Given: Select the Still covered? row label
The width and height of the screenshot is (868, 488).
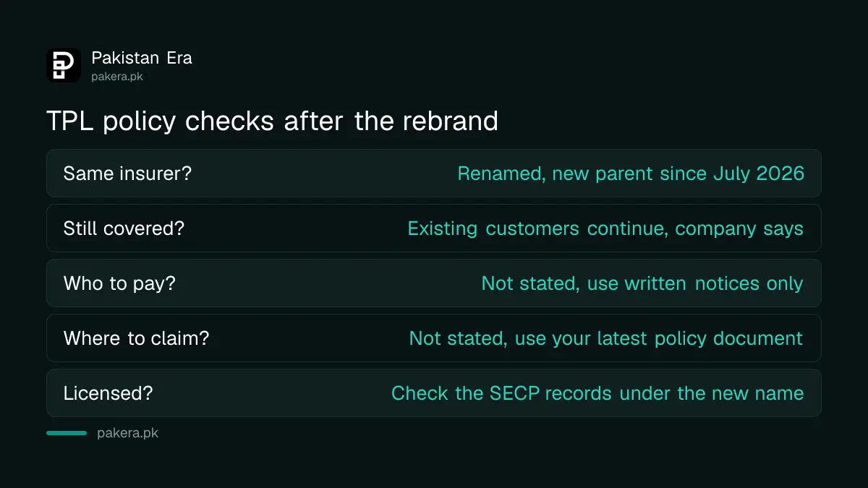Looking at the screenshot, I should (x=124, y=228).
